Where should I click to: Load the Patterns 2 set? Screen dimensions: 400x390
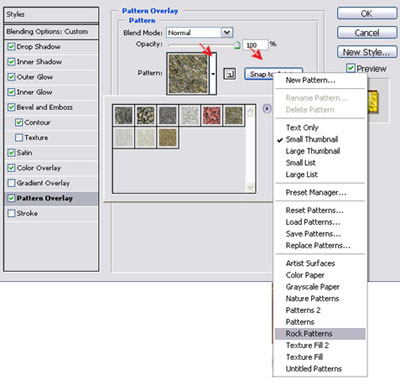303,310
